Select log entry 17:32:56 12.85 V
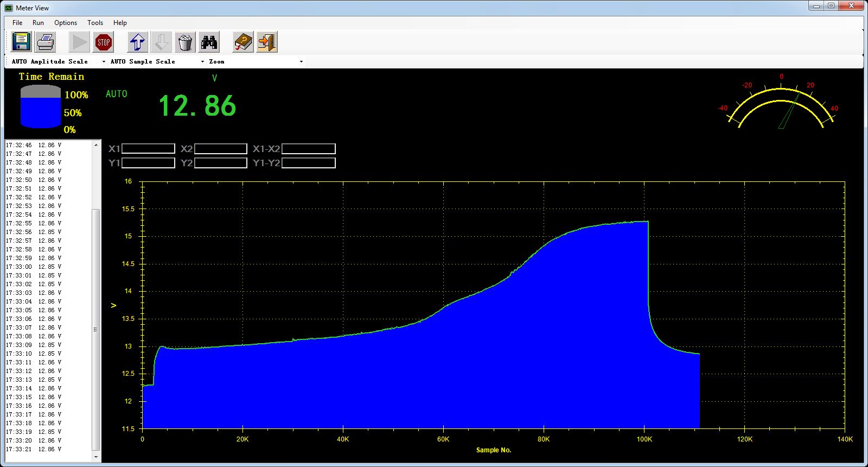The image size is (868, 467). coord(34,232)
